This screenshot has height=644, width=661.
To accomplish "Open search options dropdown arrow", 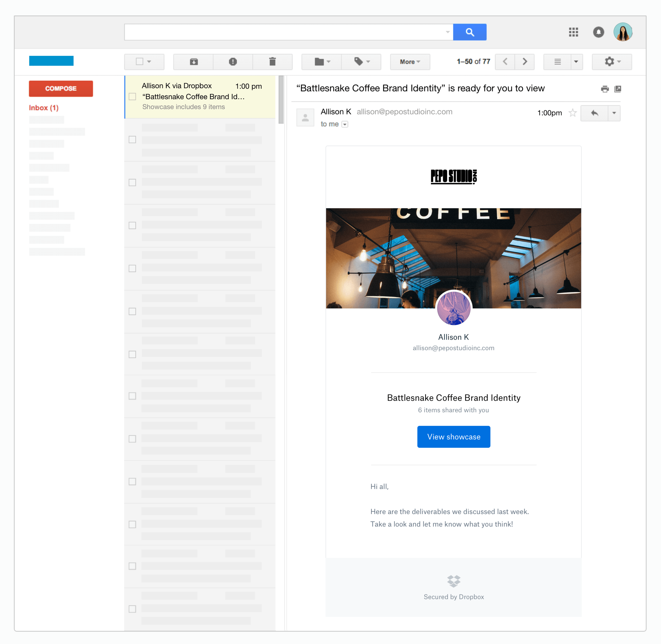I will [x=447, y=32].
